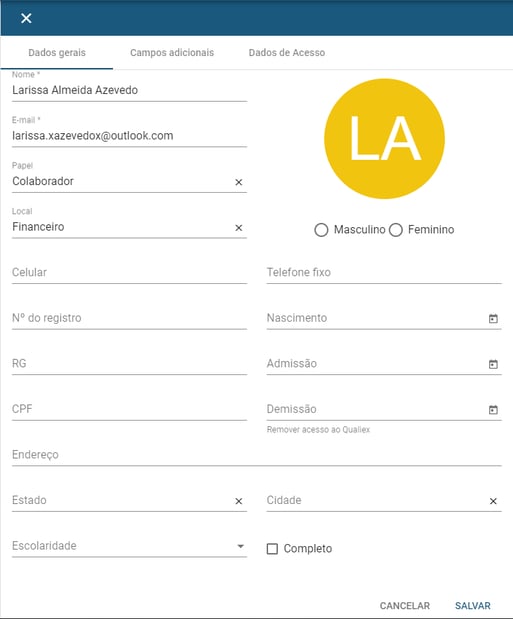
Task: Open the Demissão calendar picker
Action: (x=493, y=410)
